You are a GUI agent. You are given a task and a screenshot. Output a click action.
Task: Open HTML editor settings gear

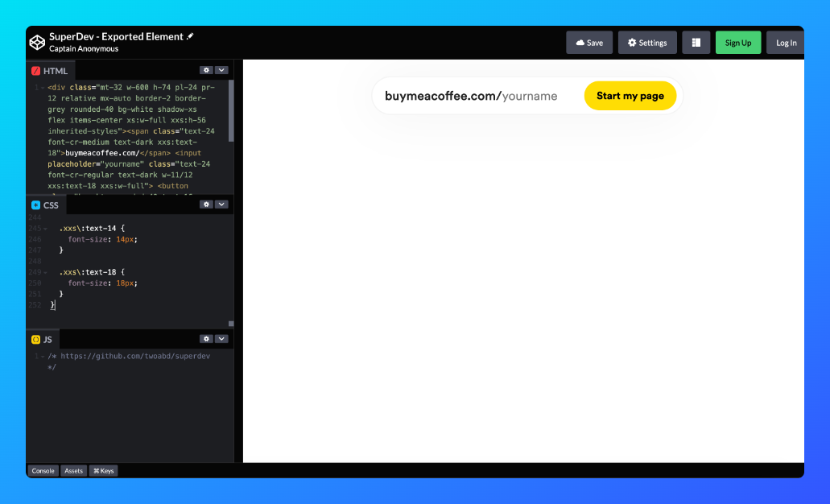206,70
